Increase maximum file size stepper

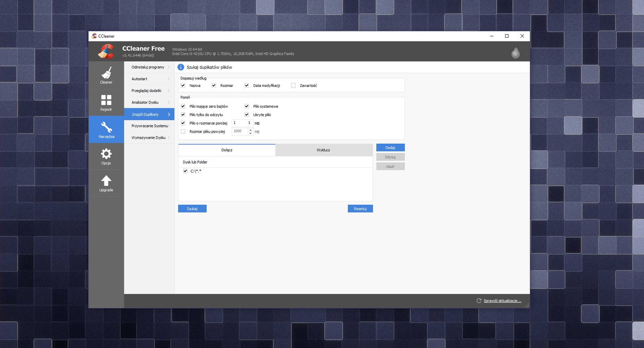[x=250, y=130]
